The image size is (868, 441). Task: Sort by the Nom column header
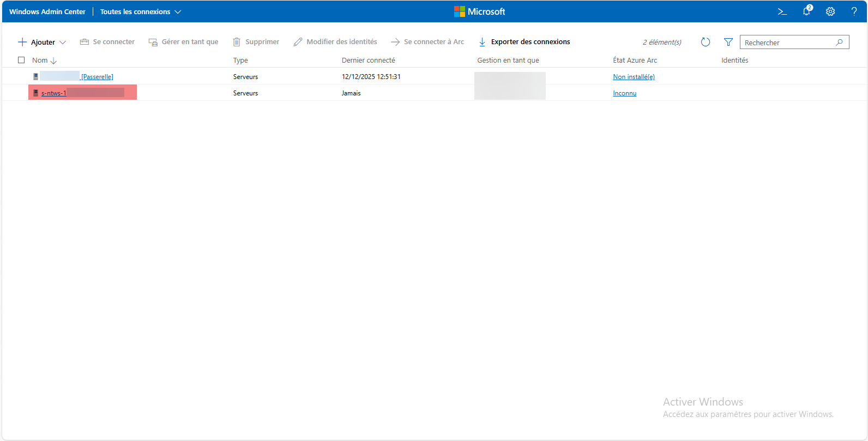40,61
